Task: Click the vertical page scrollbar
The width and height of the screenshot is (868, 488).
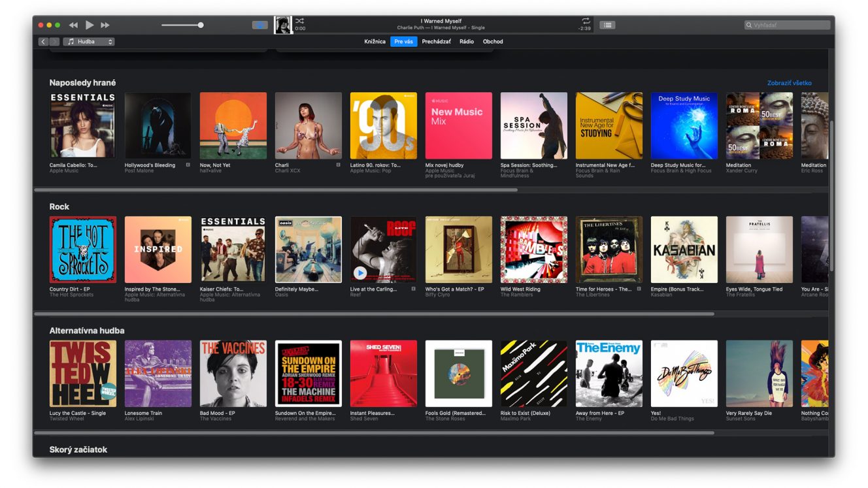Action: [831, 196]
